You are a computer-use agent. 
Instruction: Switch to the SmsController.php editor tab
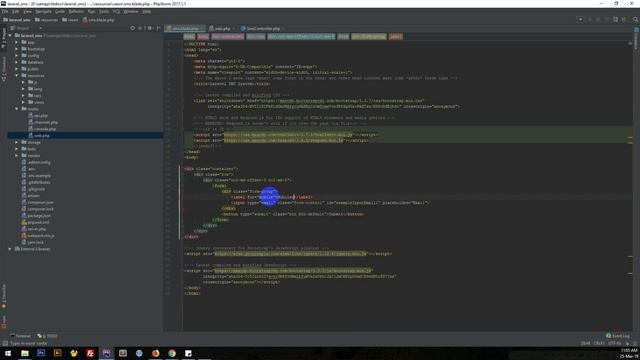click(x=263, y=29)
